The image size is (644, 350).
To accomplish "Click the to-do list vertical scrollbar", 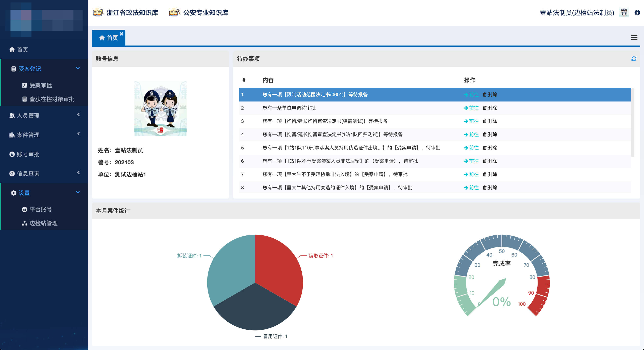I will 633,122.
